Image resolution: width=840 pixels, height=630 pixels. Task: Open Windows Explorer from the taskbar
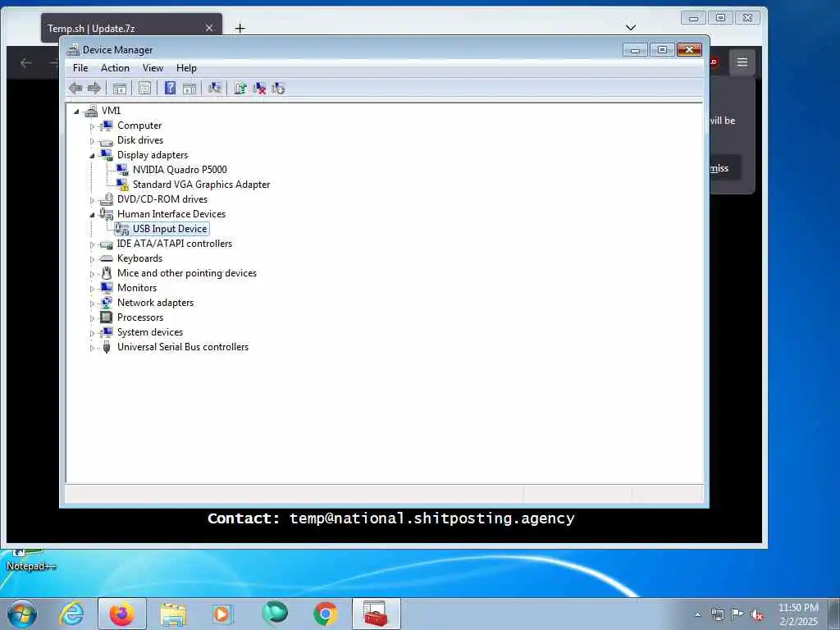pyautogui.click(x=173, y=614)
